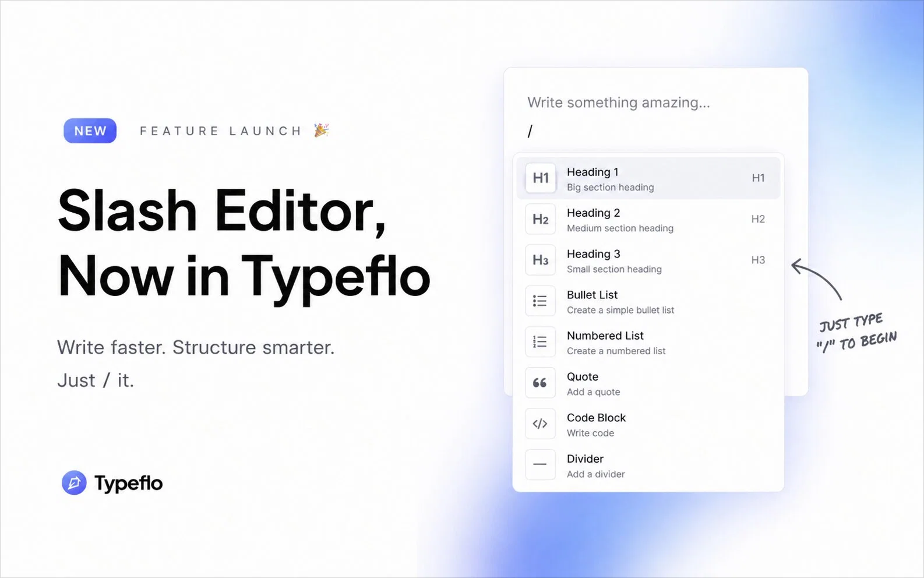Click the "Write code" description
This screenshot has width=924, height=578.
pyautogui.click(x=590, y=433)
